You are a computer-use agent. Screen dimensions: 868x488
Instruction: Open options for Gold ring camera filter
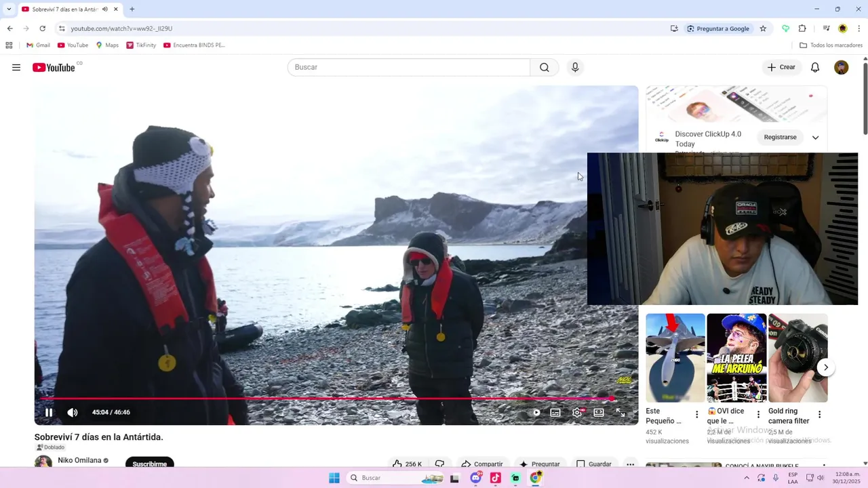(819, 415)
